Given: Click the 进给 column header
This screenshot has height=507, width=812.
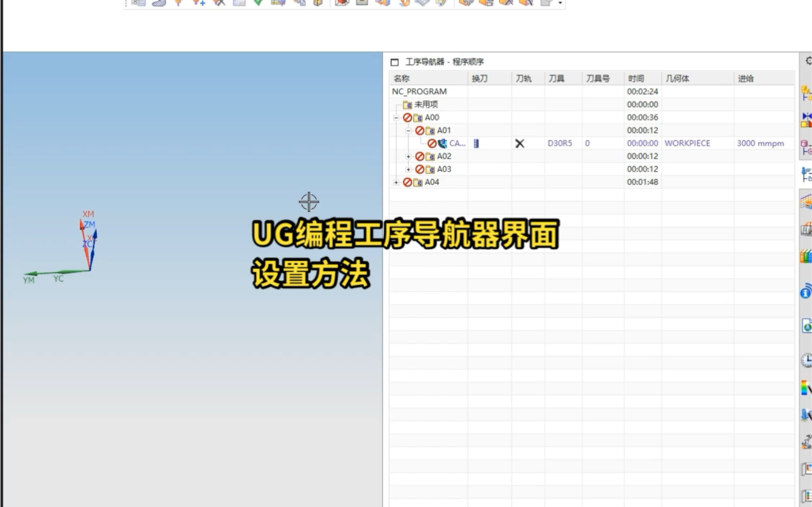Looking at the screenshot, I should 764,79.
